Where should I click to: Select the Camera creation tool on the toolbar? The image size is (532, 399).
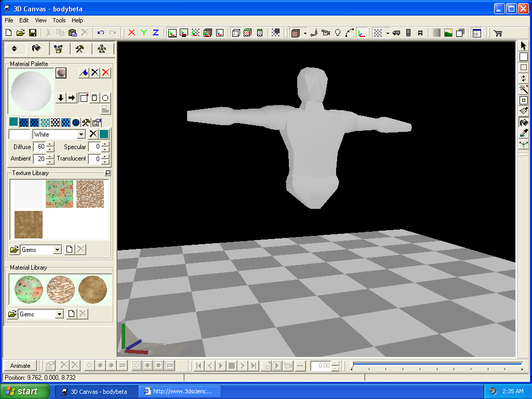[x=325, y=32]
